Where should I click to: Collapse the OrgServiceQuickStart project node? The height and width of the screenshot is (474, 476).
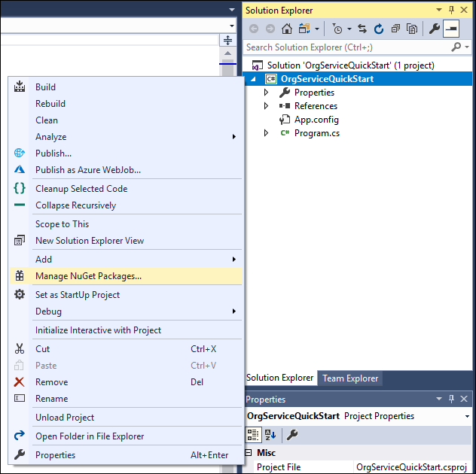253,79
